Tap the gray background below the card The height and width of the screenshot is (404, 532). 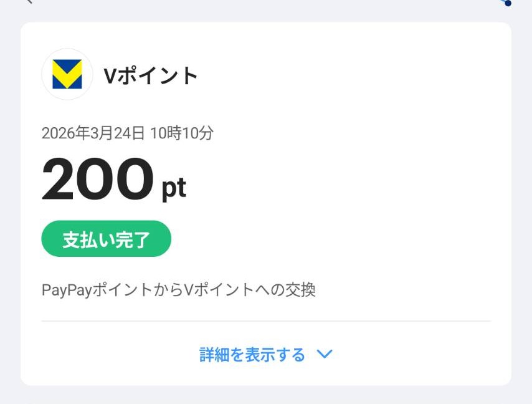pos(266,395)
